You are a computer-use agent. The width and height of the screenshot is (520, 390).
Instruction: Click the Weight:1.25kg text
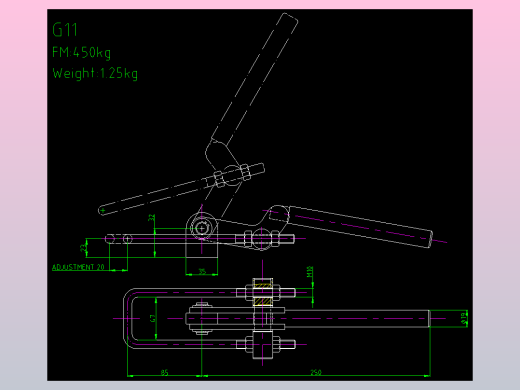coord(95,73)
